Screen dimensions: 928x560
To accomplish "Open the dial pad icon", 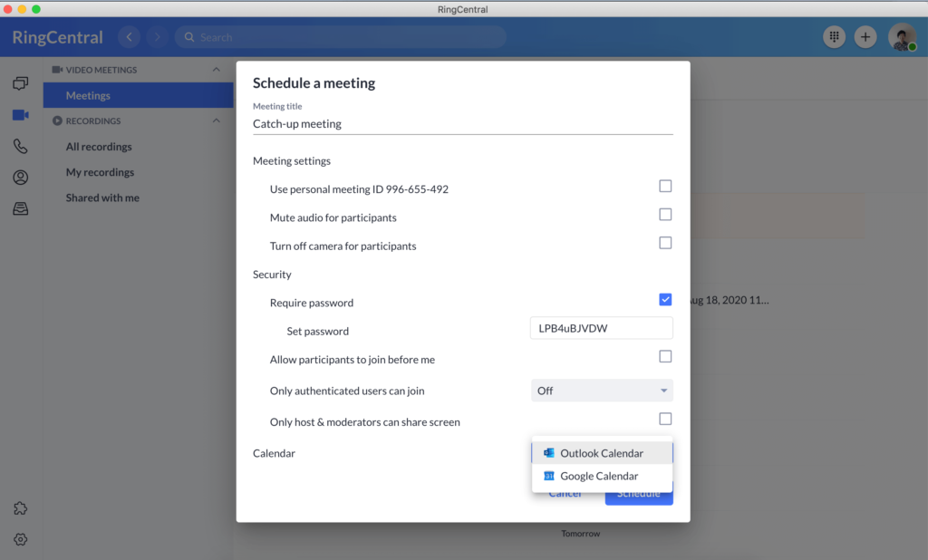I will 834,37.
